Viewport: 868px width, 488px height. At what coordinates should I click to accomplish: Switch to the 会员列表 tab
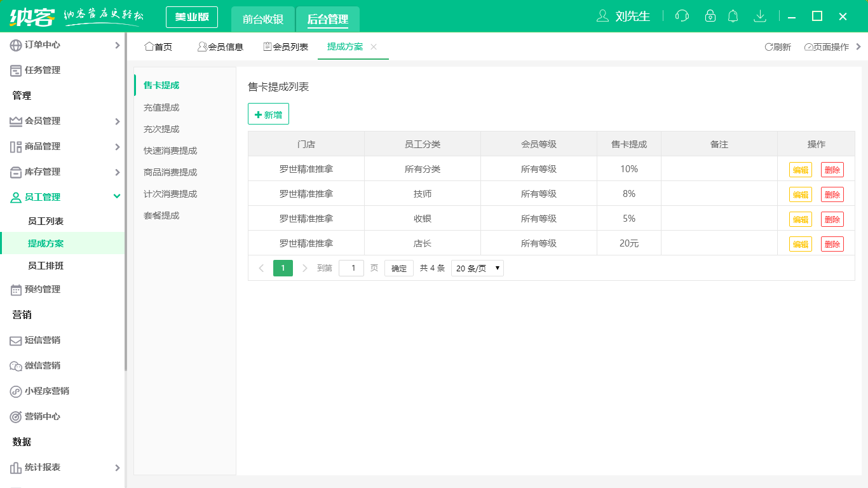tap(285, 46)
